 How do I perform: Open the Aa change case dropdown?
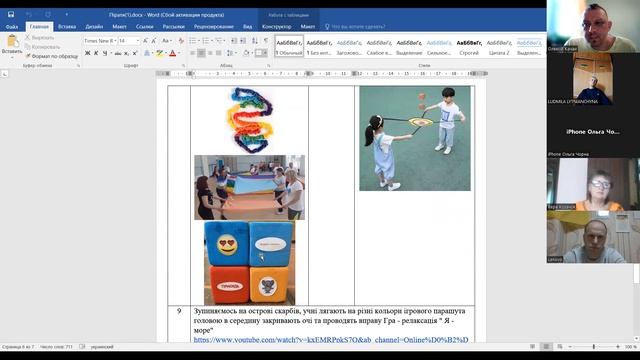pos(166,41)
